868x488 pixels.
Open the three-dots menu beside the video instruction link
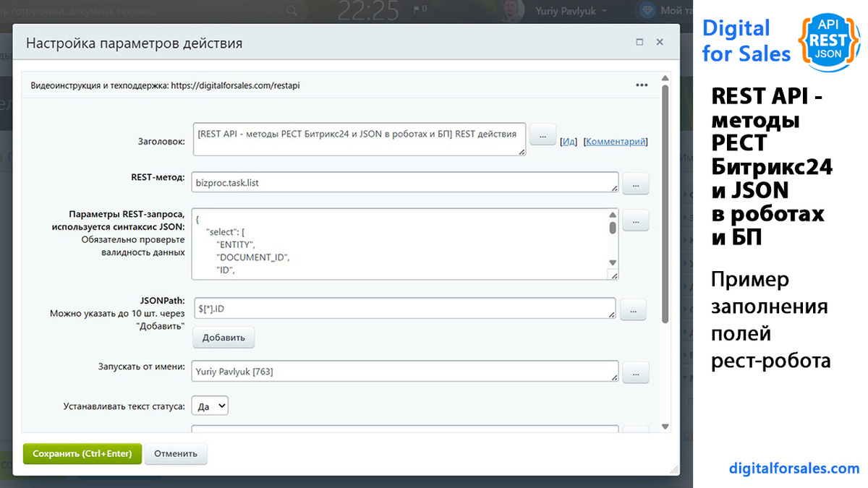click(x=642, y=85)
